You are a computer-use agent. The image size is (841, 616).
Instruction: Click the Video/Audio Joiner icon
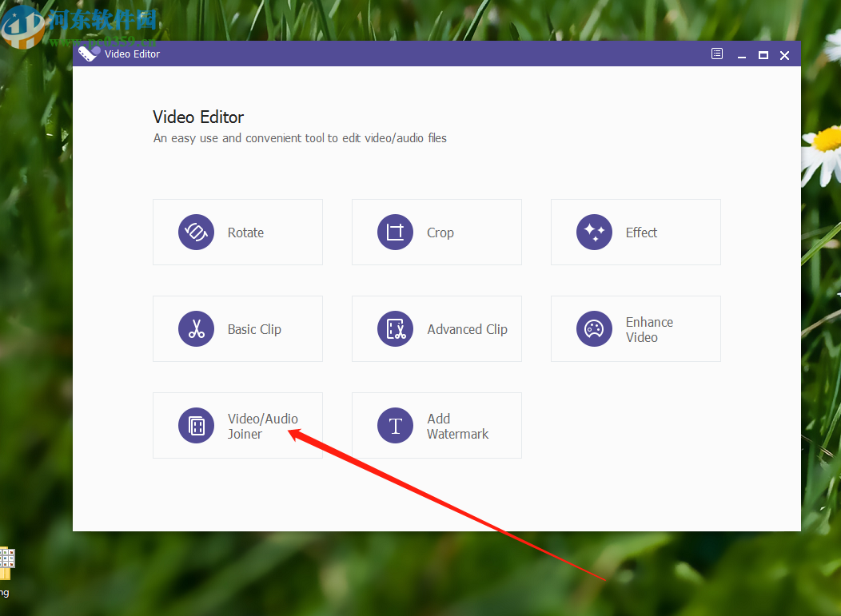tap(197, 425)
